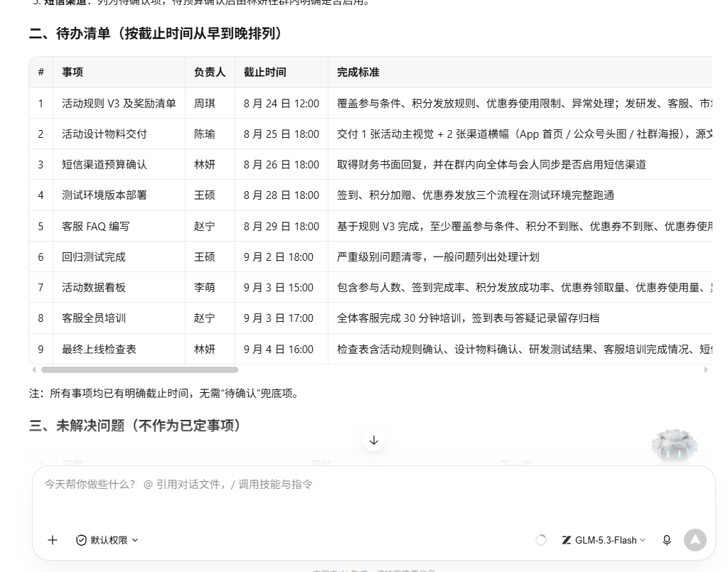Click the table scrollbar left arrow
Image resolution: width=728 pixels, height=572 pixels.
click(x=34, y=369)
